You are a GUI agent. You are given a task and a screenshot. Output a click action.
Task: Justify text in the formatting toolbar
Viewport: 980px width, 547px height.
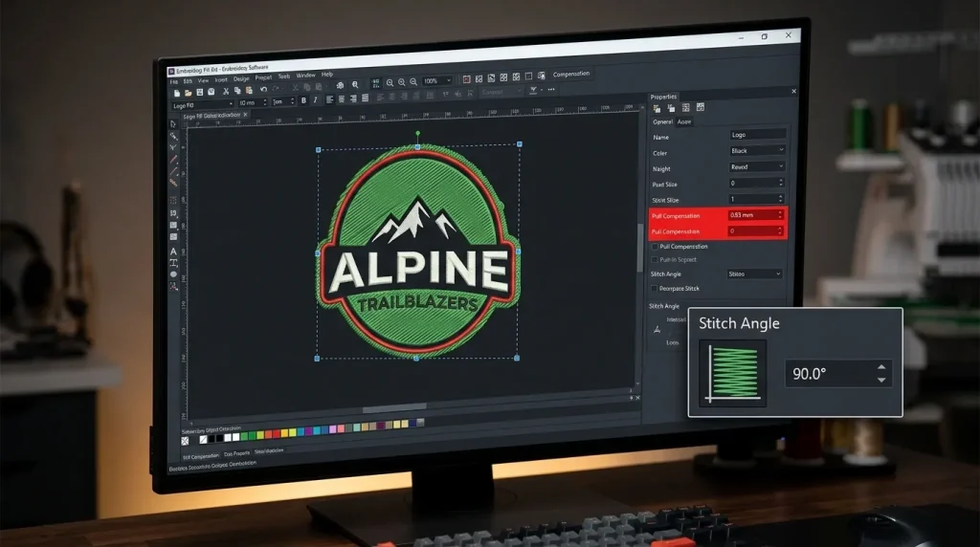pos(365,98)
